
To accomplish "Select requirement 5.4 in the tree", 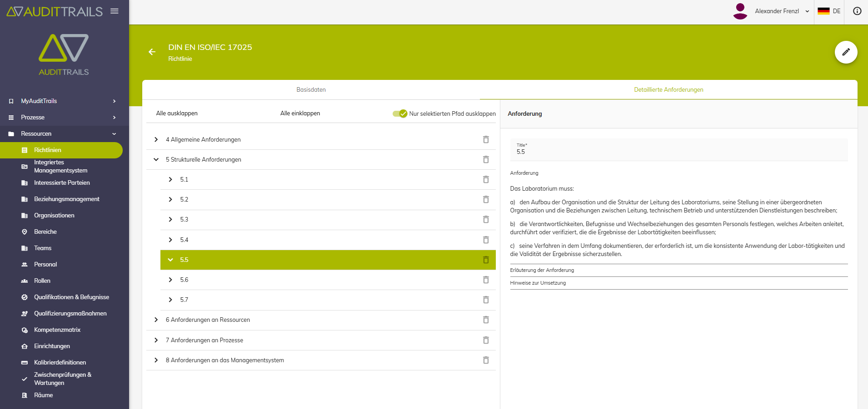I will (328, 240).
